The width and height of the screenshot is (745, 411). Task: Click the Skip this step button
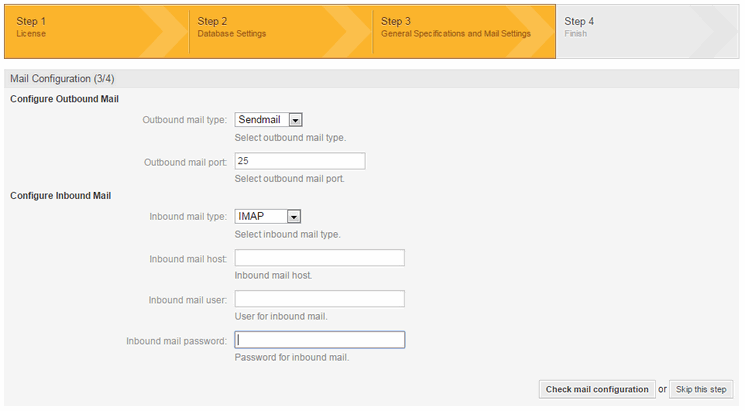pos(701,389)
